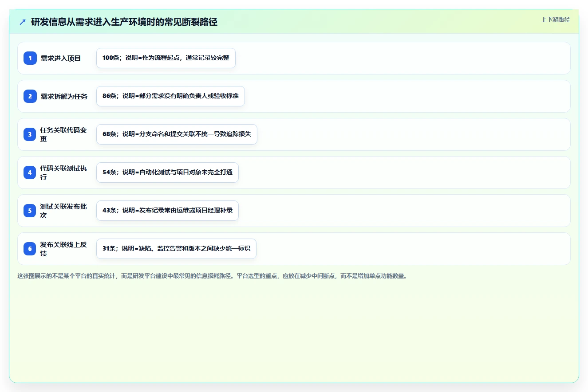Open the 43条 description pill
Image resolution: width=588 pixels, height=392 pixels.
[x=167, y=211]
